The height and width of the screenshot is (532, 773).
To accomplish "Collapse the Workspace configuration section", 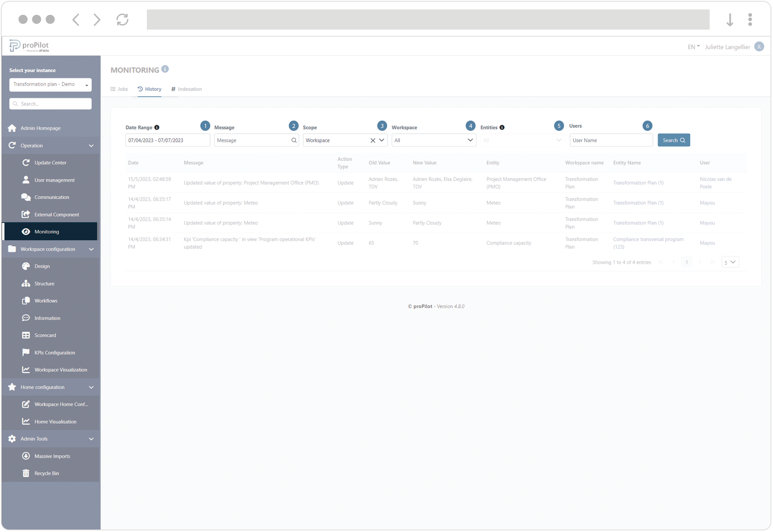I will point(91,249).
